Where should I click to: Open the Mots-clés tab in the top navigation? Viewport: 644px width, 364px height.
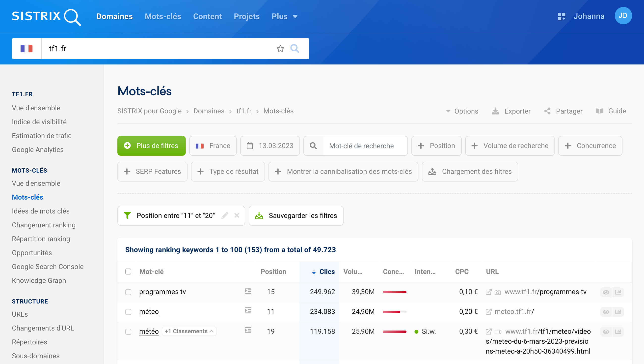163,17
